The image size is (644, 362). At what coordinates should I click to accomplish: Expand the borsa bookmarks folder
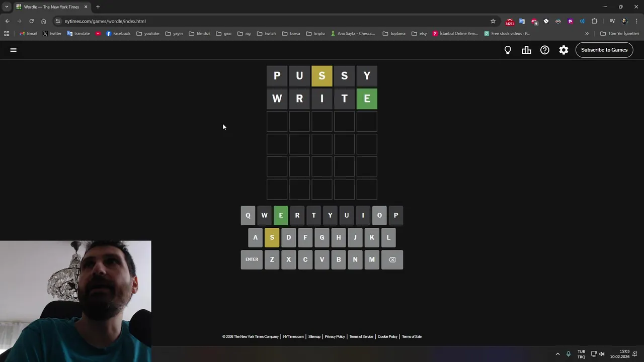point(291,34)
